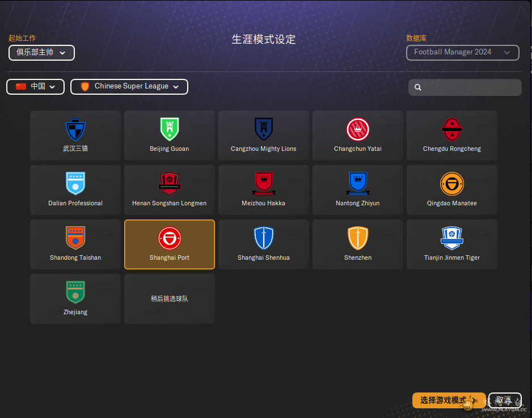Click the Shandong Taishan orange crest

click(x=75, y=238)
